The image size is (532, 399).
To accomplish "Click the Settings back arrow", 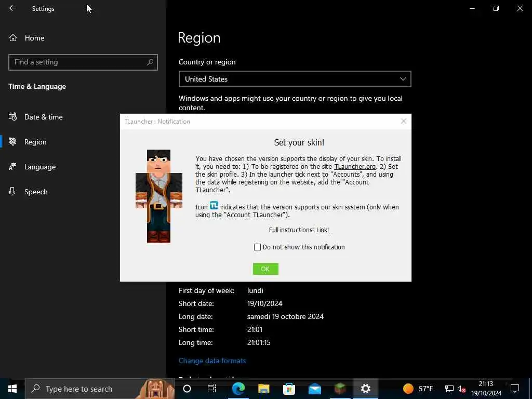I will [x=12, y=8].
